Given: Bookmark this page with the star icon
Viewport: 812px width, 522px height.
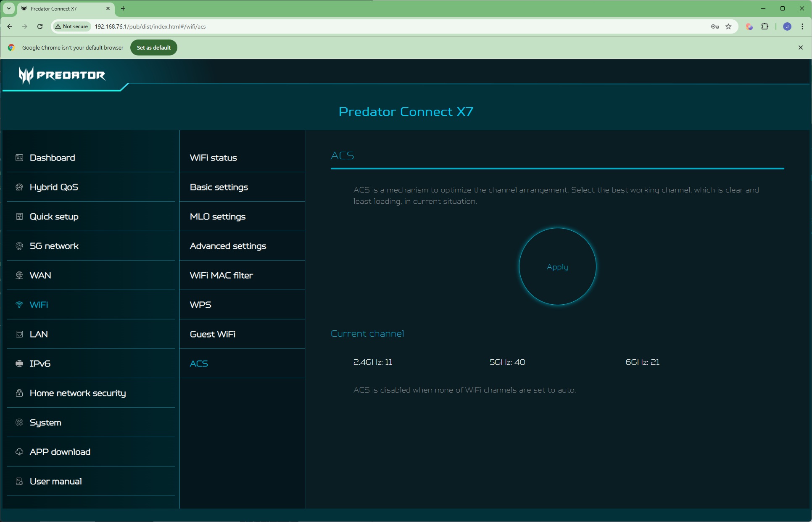Looking at the screenshot, I should (x=728, y=26).
